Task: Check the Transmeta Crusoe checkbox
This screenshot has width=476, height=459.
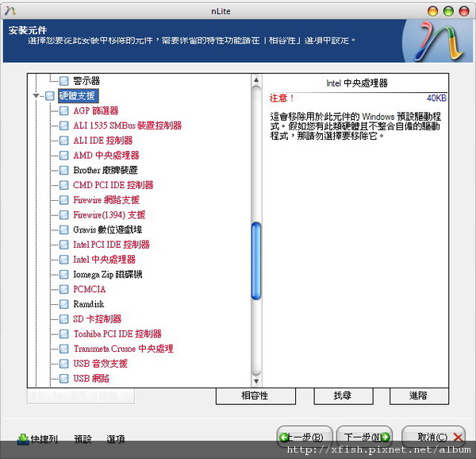Action: coord(63,349)
